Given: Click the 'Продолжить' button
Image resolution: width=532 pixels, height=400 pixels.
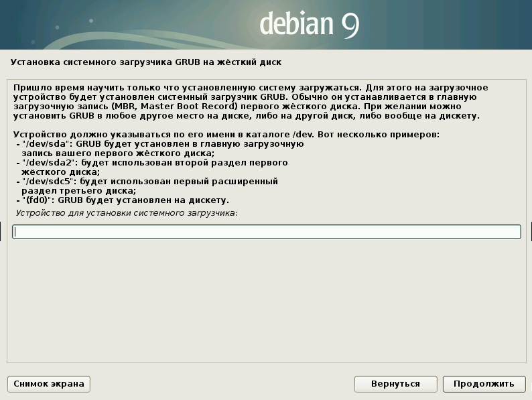Looking at the screenshot, I should [484, 384].
